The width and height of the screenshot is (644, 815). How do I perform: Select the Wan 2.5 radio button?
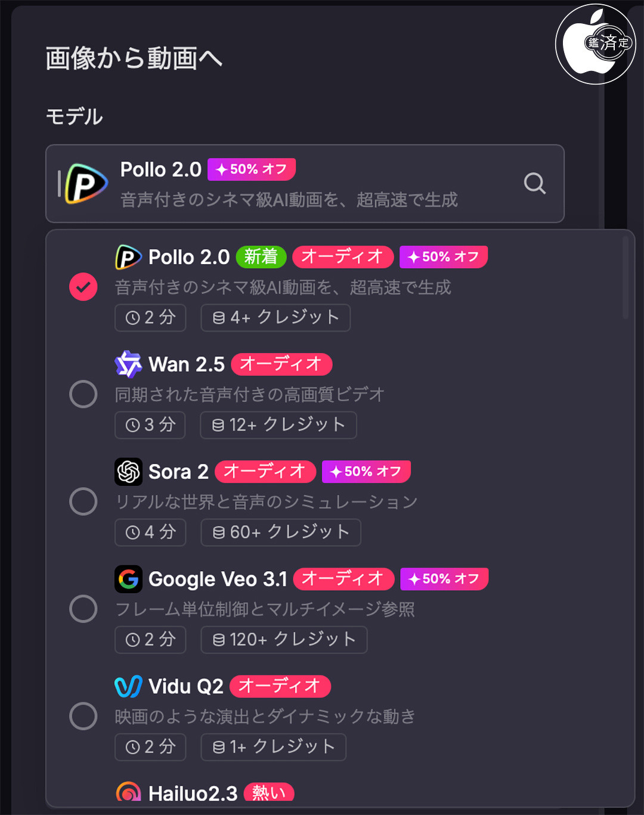pos(83,394)
